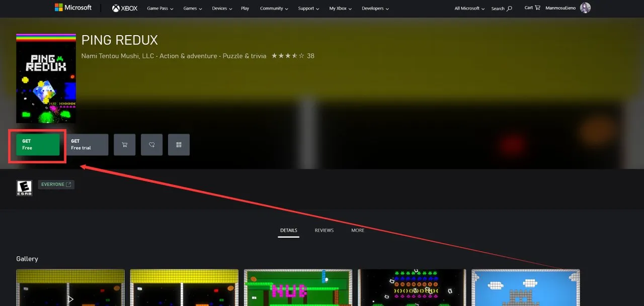Click the green GET Free button
The height and width of the screenshot is (306, 644).
pos(38,145)
